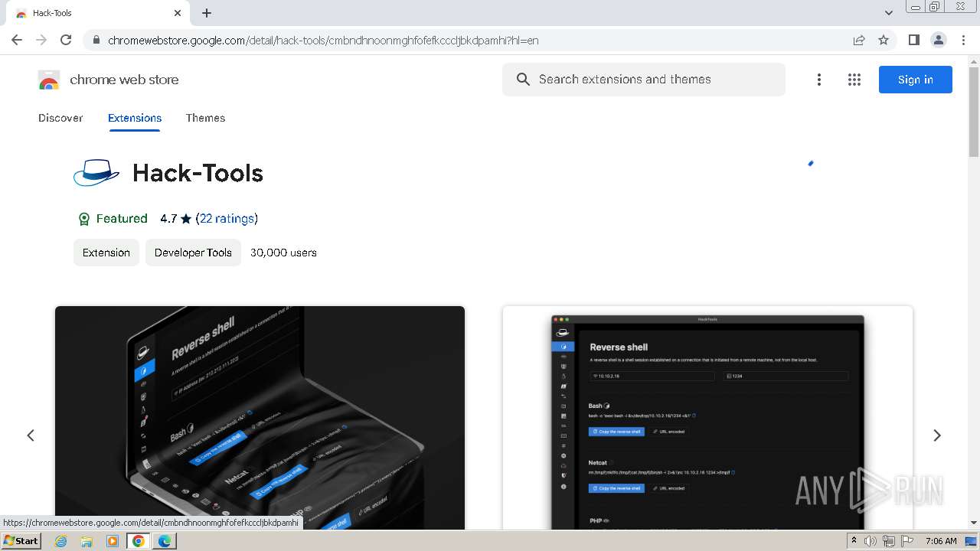Click the Sign in button
Image resolution: width=980 pixels, height=551 pixels.
[x=916, y=80]
